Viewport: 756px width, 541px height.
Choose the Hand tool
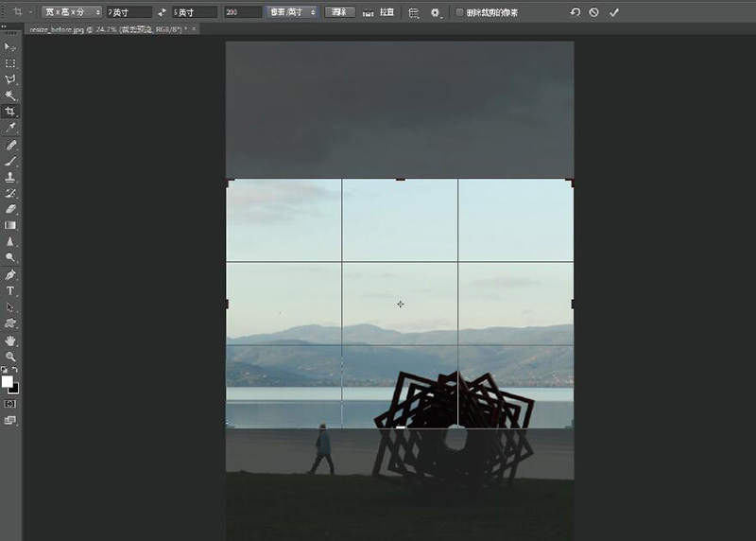(x=10, y=340)
